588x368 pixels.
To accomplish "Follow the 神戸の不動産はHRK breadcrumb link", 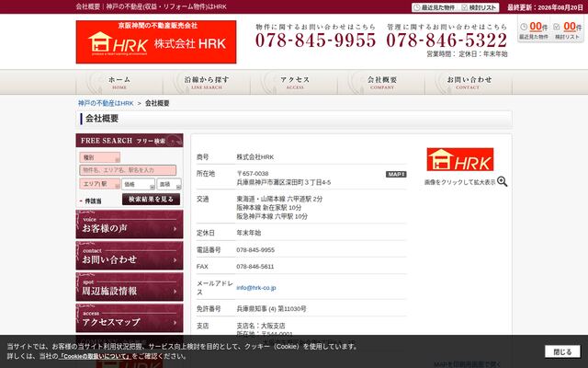I will point(106,103).
